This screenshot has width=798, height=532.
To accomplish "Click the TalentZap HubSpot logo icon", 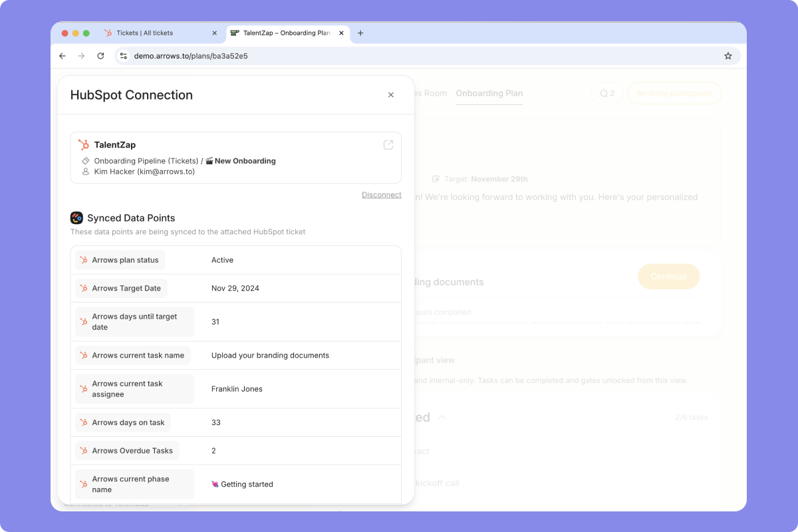I will click(x=83, y=145).
